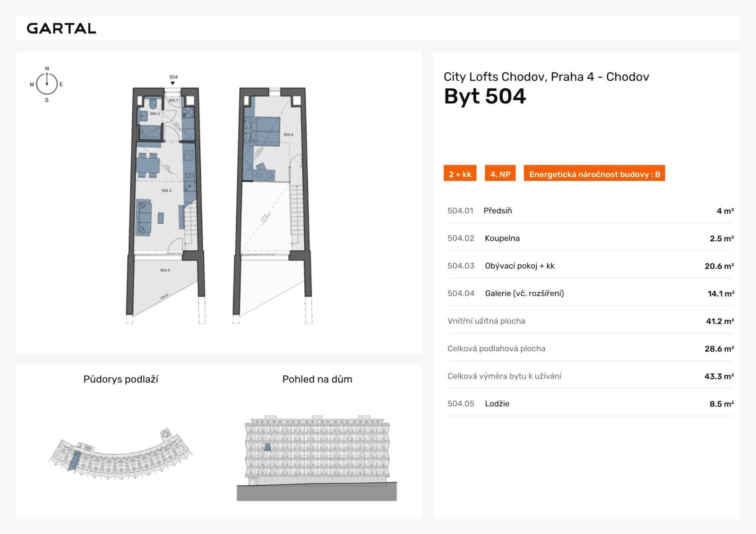Select the 504.05 Lodžie row

click(590, 404)
